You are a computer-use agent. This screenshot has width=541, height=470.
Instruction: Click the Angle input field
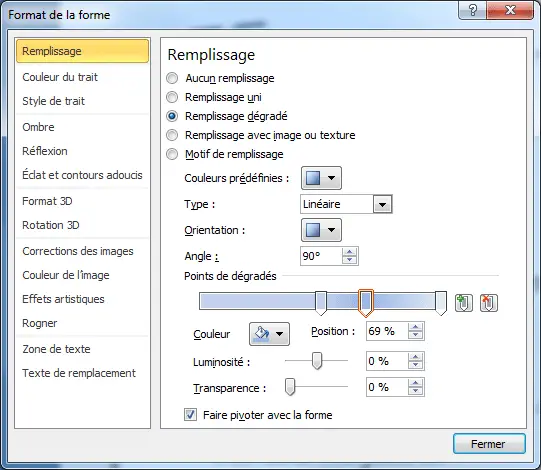point(321,256)
